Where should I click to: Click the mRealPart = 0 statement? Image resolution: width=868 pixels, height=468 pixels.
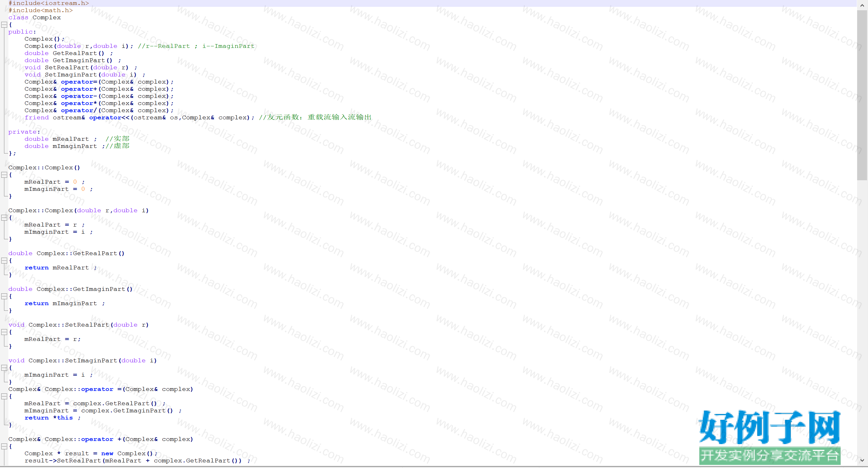[x=54, y=182]
